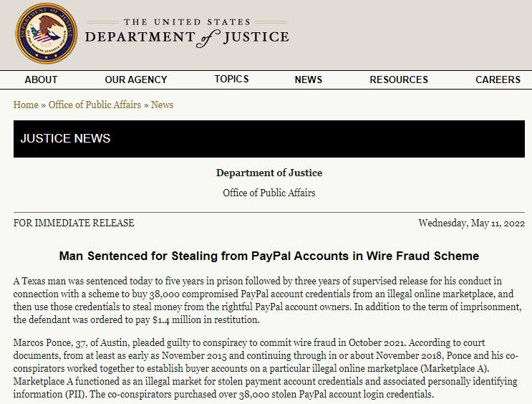532x404 pixels.
Task: Open the NEWS menu
Action: pos(309,80)
